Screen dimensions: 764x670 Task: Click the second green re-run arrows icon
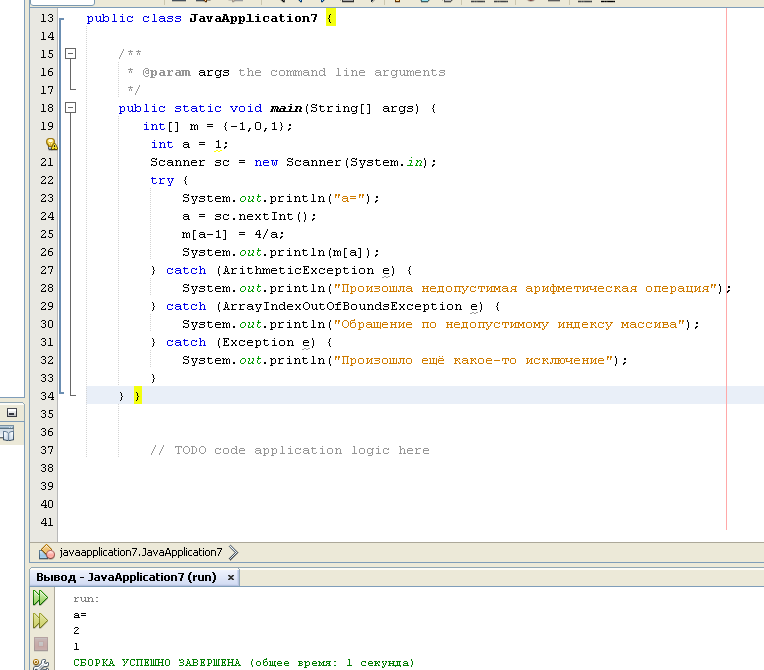pos(40,621)
